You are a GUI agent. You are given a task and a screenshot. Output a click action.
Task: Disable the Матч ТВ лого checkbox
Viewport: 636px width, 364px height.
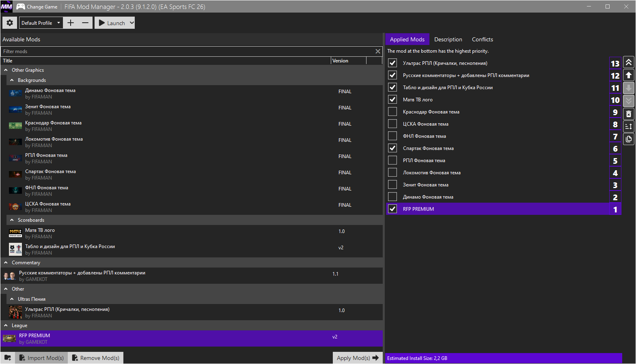[x=392, y=100]
